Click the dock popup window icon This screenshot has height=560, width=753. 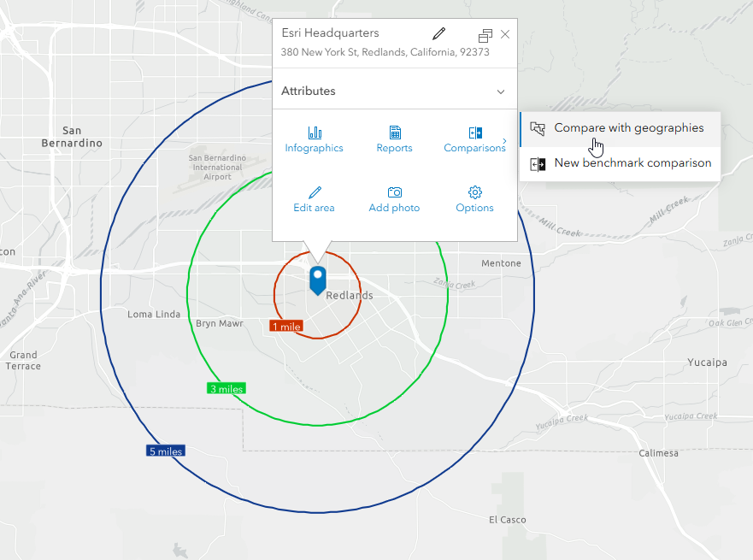[485, 35]
